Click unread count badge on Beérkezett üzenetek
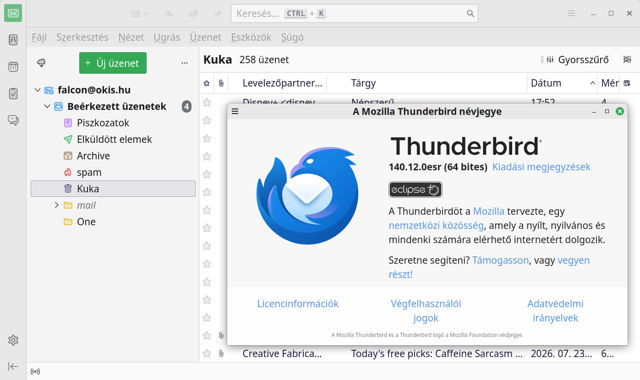640x380 pixels. (187, 107)
